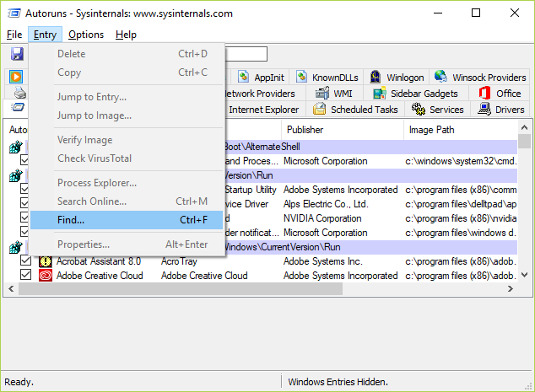Switch to Winsock Providers tab

click(x=480, y=78)
